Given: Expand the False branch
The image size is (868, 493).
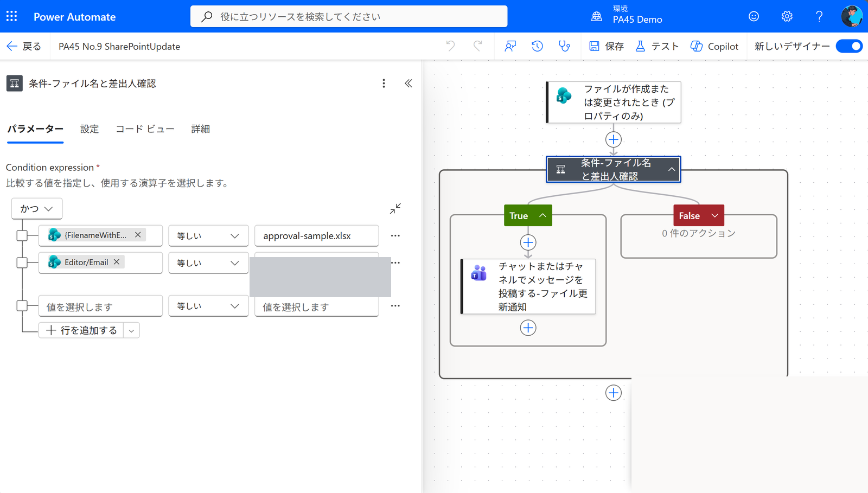Looking at the screenshot, I should [714, 215].
